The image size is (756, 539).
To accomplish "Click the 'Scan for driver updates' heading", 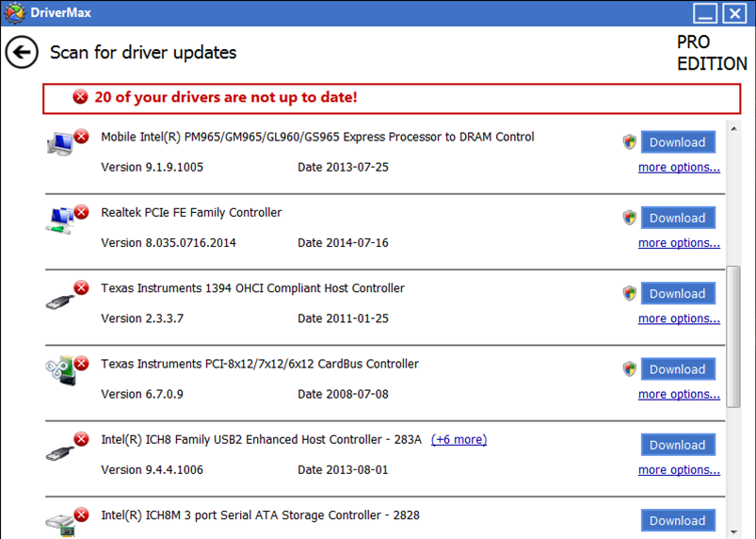I will coord(143,53).
